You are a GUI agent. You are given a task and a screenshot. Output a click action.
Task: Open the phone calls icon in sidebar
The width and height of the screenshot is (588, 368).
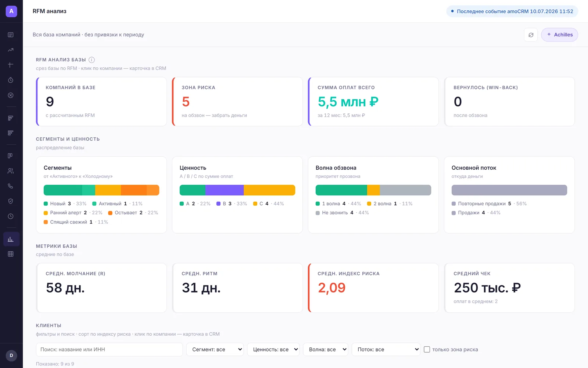(x=11, y=186)
